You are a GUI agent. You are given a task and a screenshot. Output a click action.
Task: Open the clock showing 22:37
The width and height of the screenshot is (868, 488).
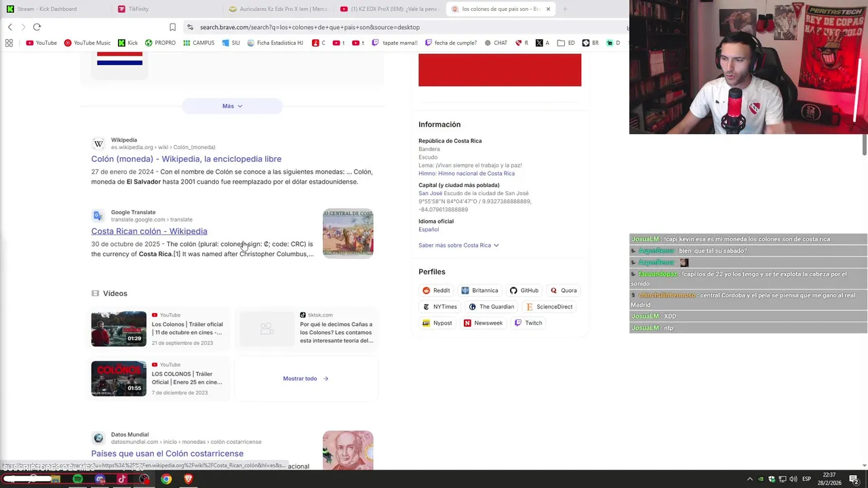click(829, 479)
